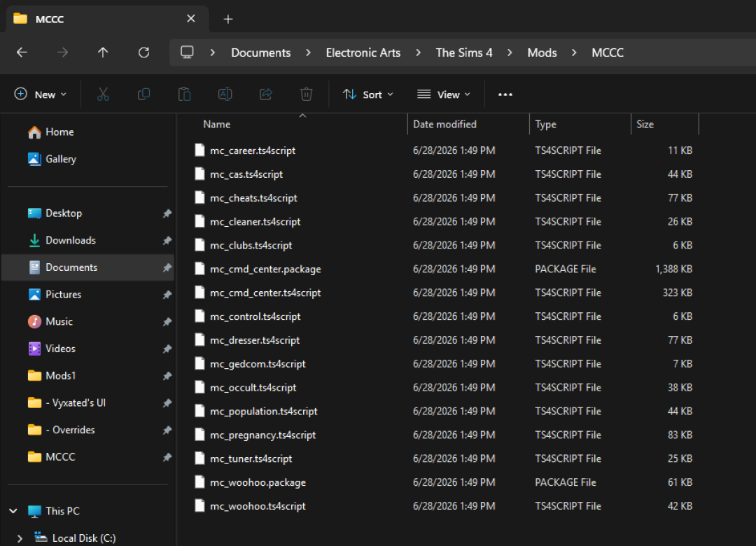The image size is (756, 546).
Task: Expand the chevron after Electronic Arts breadcrumb
Action: tap(418, 52)
